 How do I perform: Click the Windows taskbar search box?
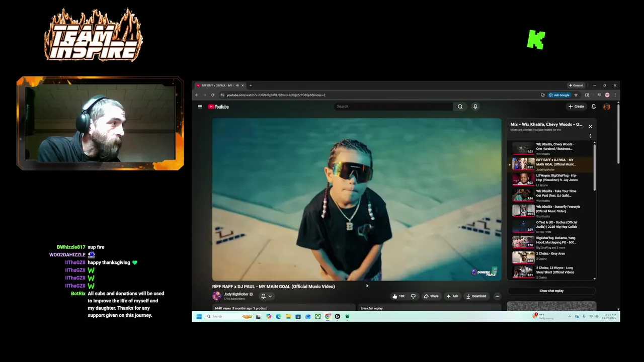point(229,316)
